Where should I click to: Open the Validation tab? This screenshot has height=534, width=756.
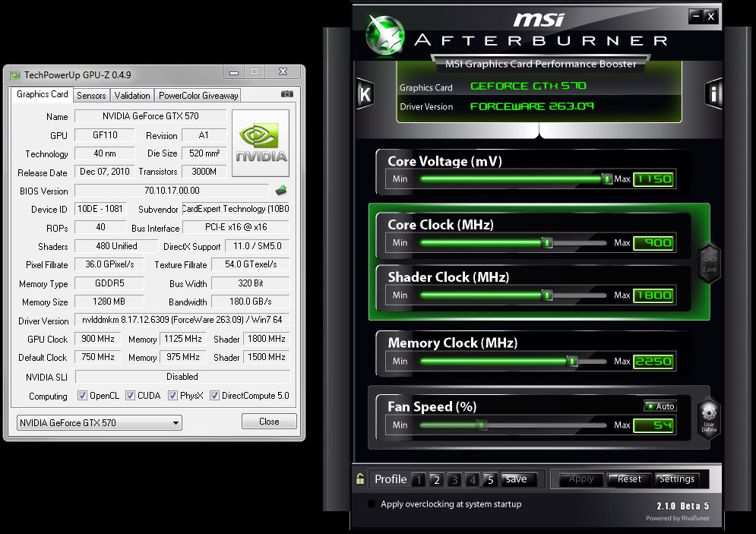click(132, 96)
